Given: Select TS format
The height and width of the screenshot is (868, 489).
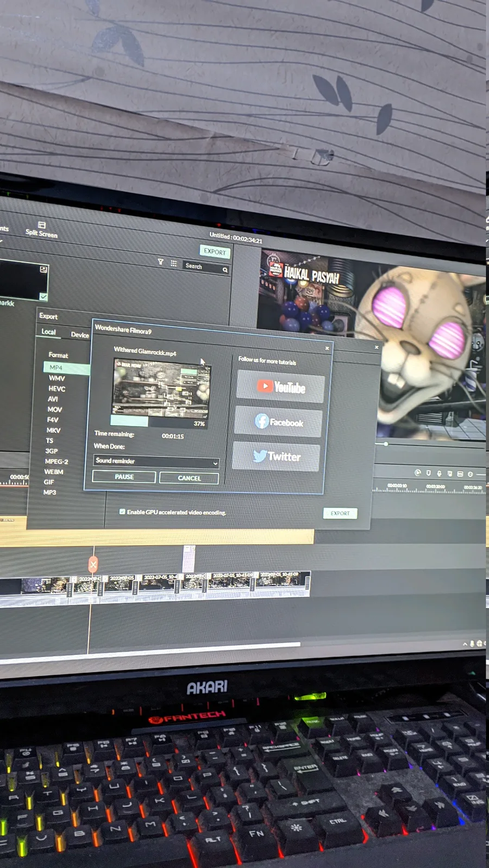Looking at the screenshot, I should (x=49, y=440).
